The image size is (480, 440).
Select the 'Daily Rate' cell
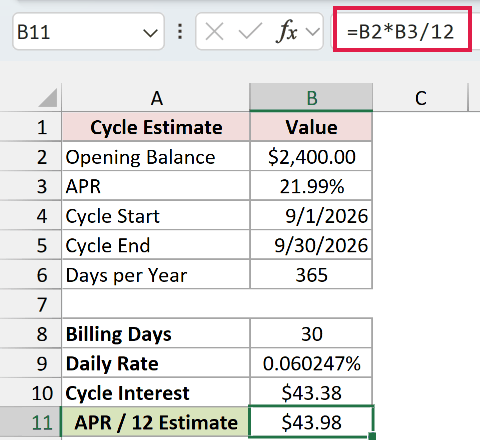(156, 363)
